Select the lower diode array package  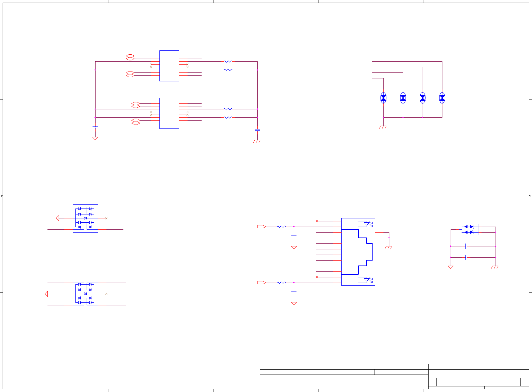click(x=85, y=294)
